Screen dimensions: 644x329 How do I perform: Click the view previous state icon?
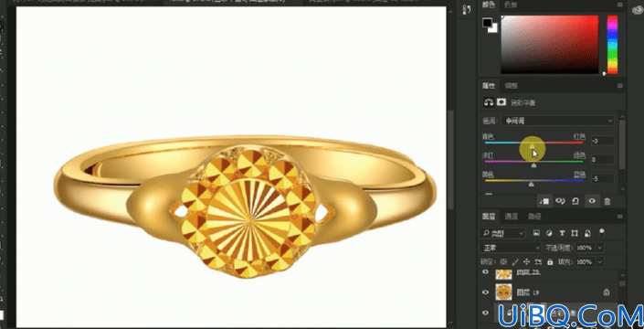560,201
